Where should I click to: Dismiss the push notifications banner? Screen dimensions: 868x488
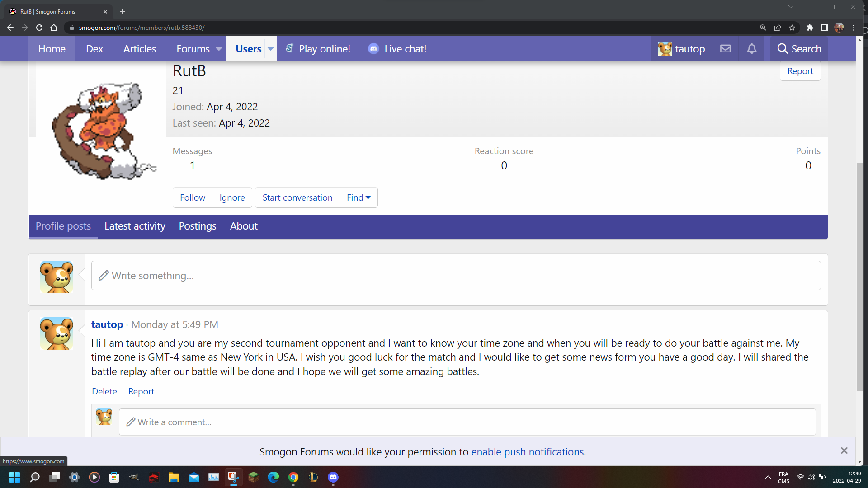[x=844, y=450]
